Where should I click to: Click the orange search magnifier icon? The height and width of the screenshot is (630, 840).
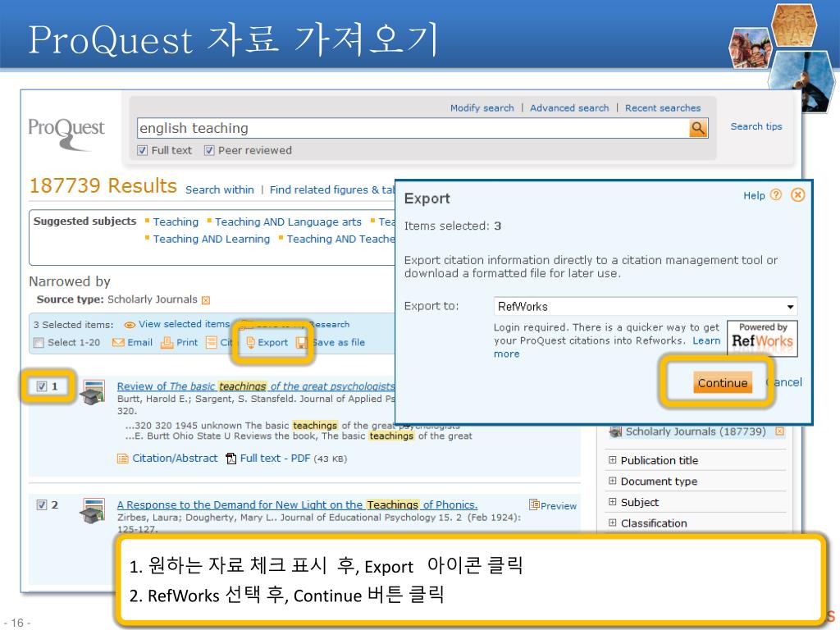[x=698, y=128]
